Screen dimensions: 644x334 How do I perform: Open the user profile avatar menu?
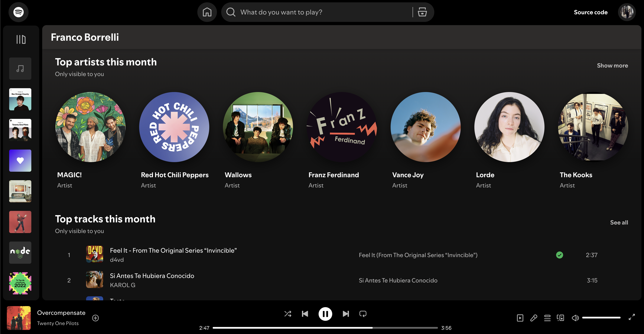627,12
